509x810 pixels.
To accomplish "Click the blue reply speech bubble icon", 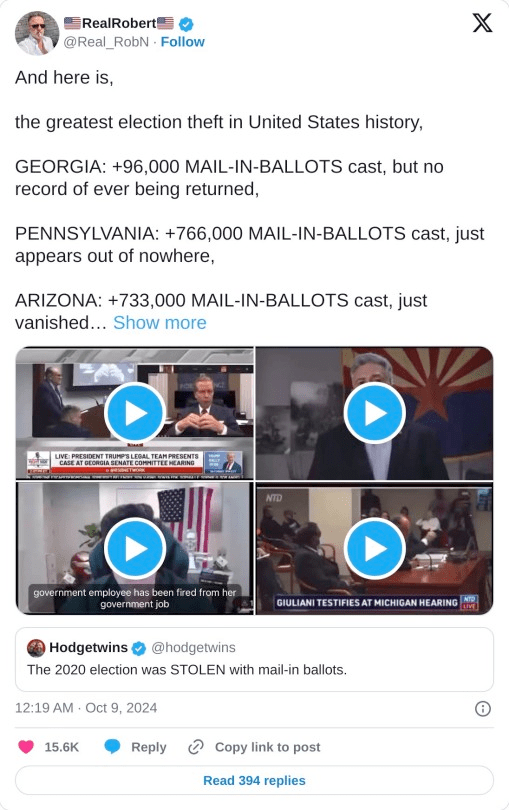I will [x=112, y=747].
